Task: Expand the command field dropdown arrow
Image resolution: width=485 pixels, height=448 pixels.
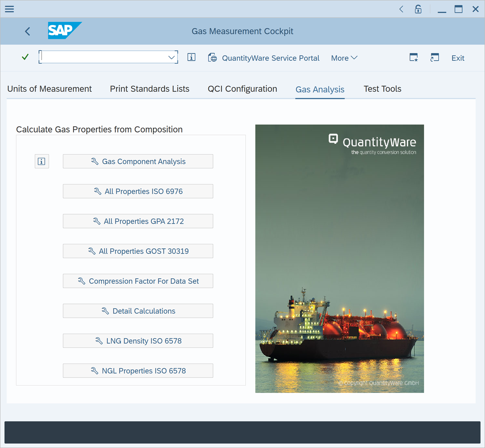Action: [x=171, y=57]
